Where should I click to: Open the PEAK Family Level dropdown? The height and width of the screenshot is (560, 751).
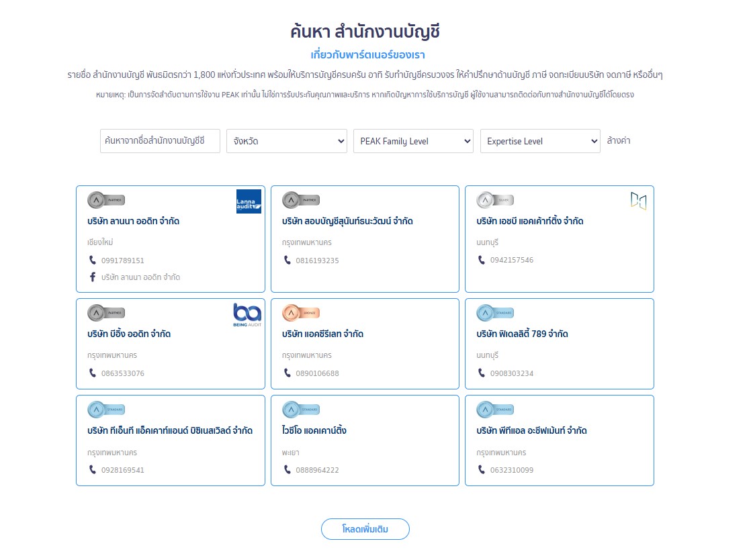click(x=413, y=141)
